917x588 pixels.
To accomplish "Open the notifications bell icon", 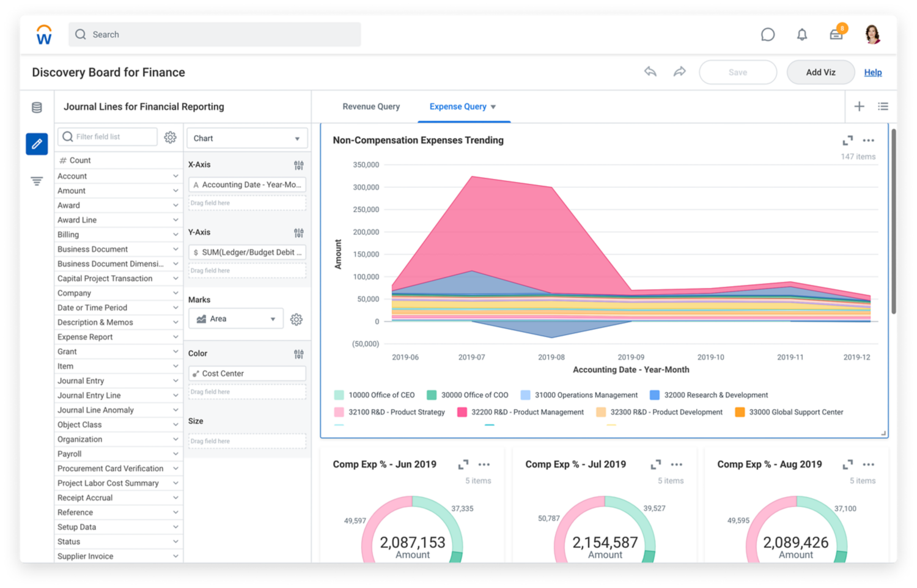I will pos(802,34).
